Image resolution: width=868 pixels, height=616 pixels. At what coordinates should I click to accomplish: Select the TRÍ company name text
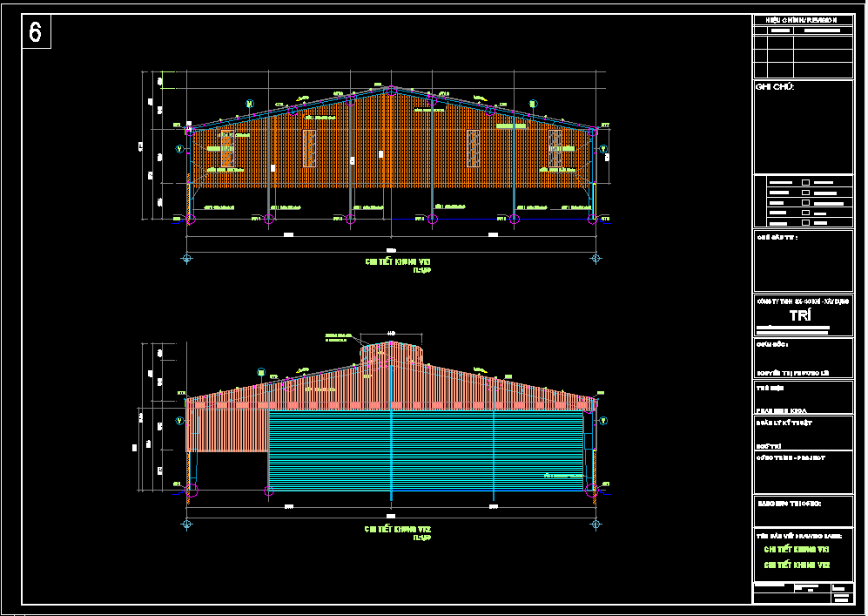point(800,315)
